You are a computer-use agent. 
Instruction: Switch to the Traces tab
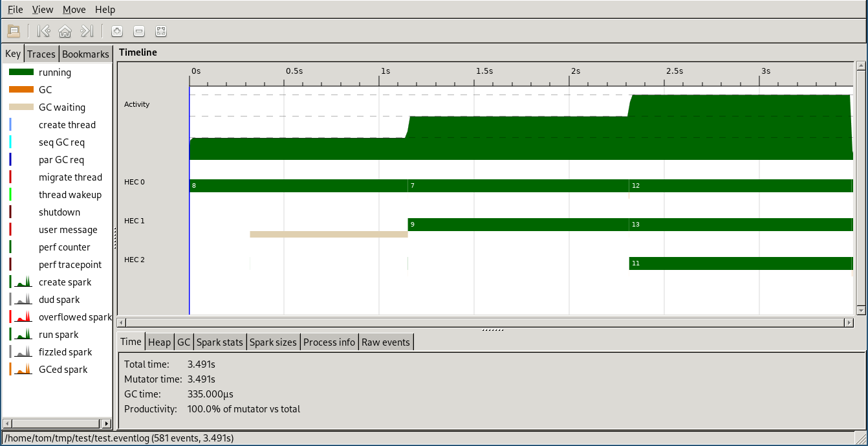[x=41, y=54]
